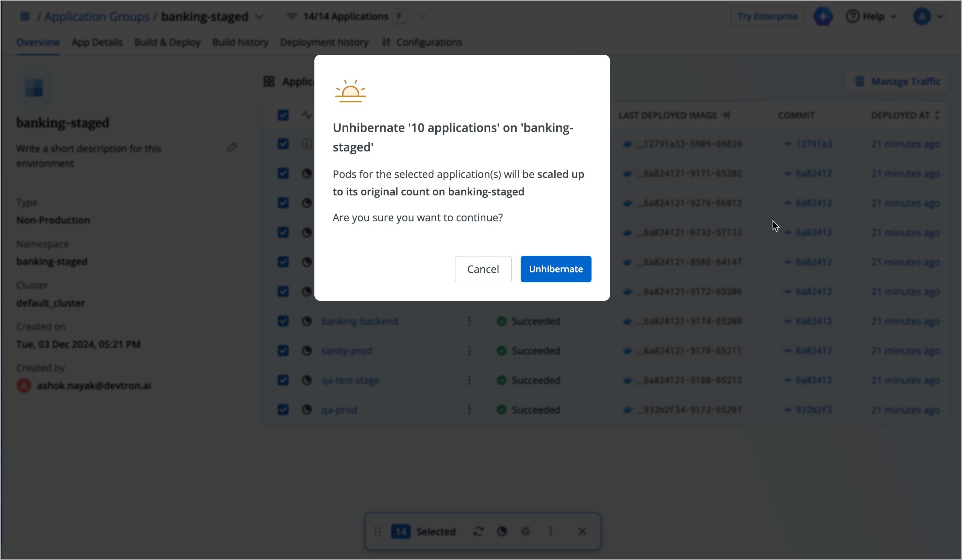Confirm with the Unhibernate button
Image resolution: width=962 pixels, height=560 pixels.
(x=556, y=269)
